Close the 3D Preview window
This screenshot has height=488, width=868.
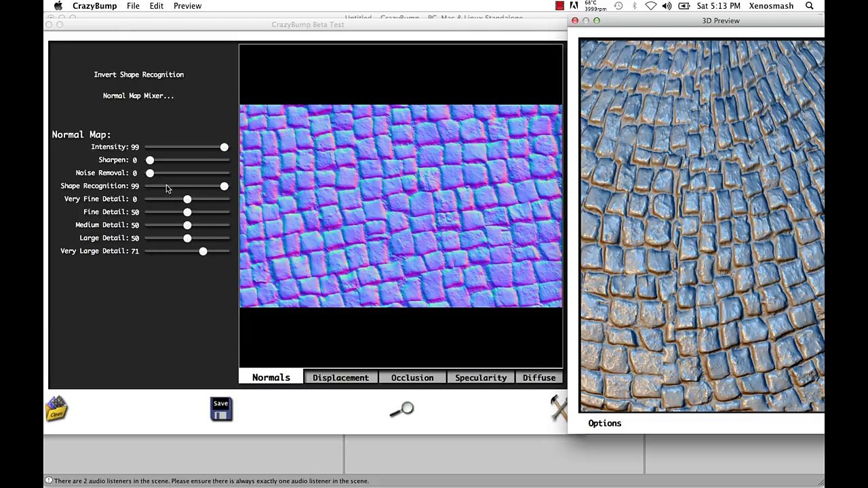tap(575, 20)
